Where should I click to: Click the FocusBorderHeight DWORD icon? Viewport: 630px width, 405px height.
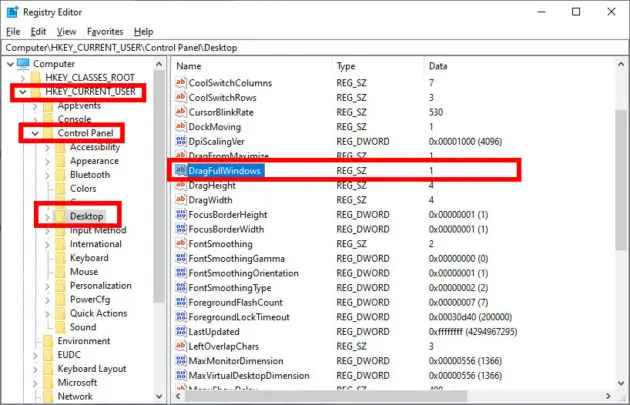[181, 214]
